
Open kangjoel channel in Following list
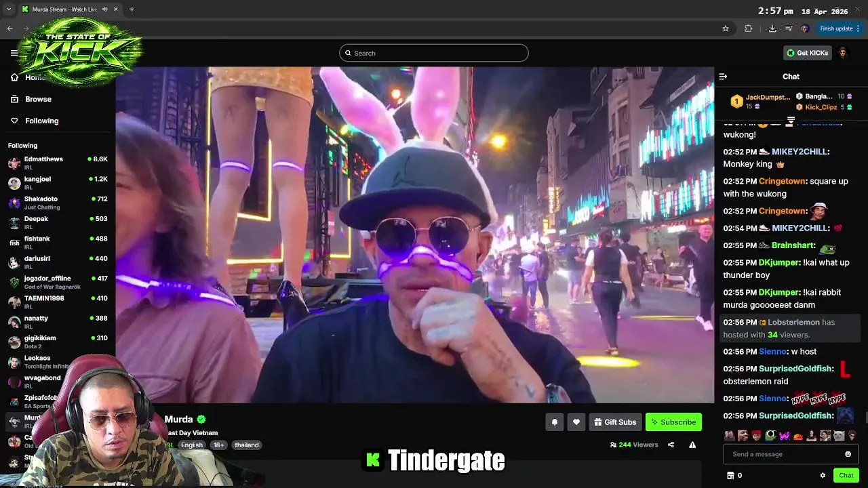click(x=58, y=182)
